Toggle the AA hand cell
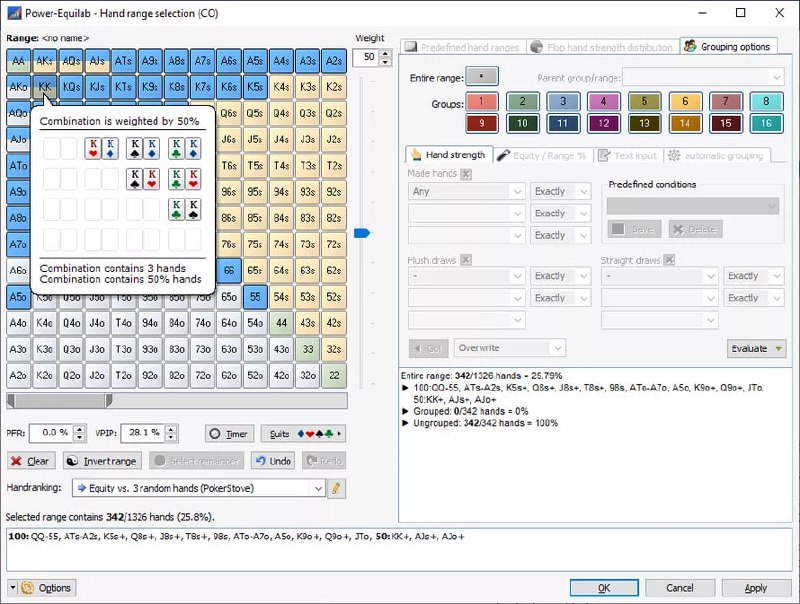The height and width of the screenshot is (604, 800). pos(18,61)
